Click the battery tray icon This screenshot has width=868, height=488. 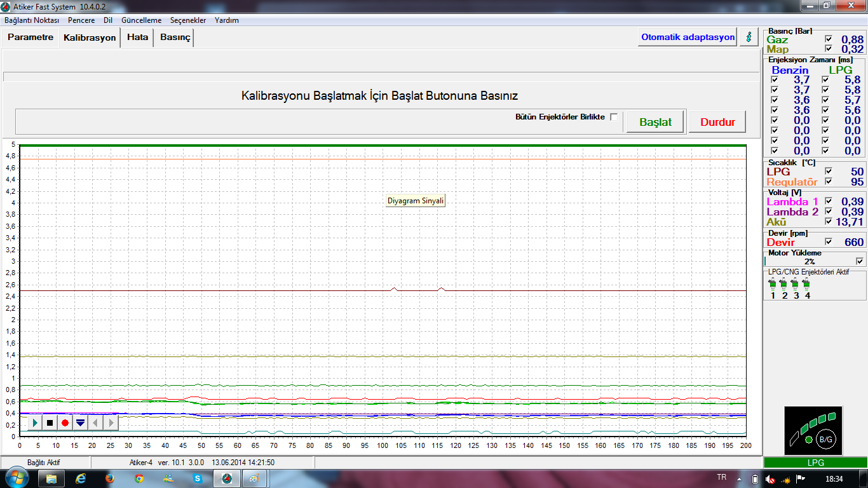tap(755, 478)
